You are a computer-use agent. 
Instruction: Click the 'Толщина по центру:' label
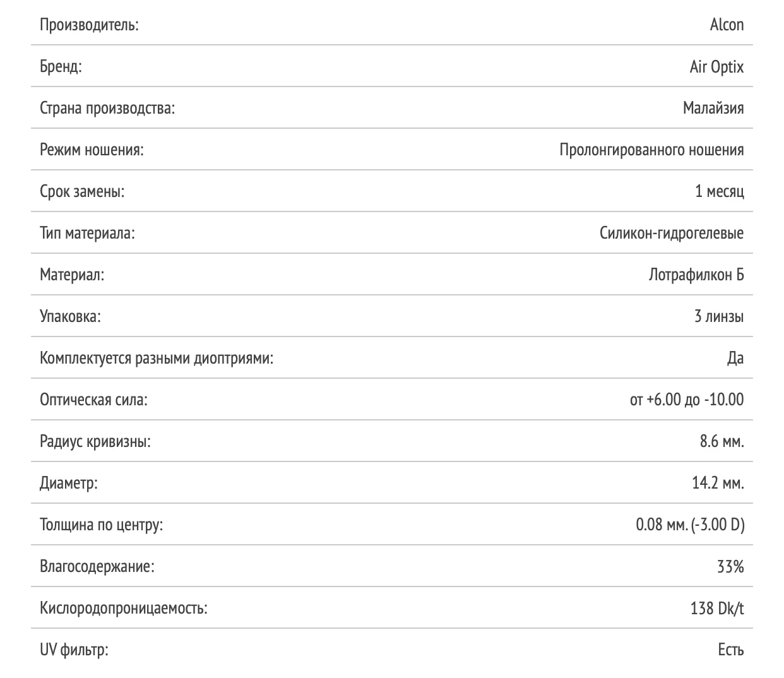[101, 525]
